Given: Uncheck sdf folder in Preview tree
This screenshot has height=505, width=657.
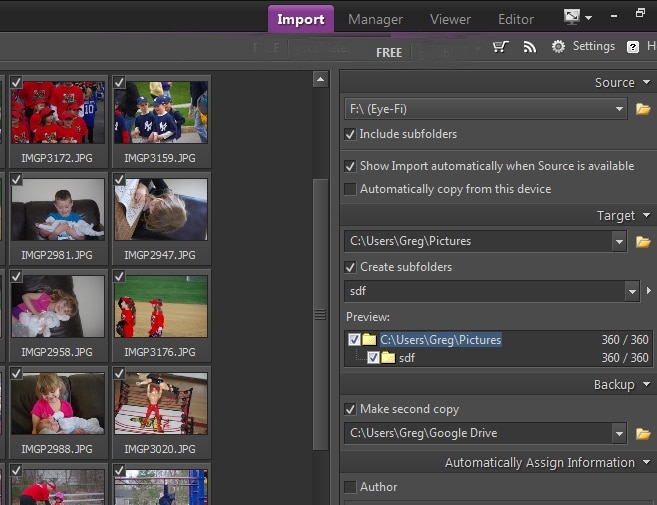Looking at the screenshot, I should [373, 357].
